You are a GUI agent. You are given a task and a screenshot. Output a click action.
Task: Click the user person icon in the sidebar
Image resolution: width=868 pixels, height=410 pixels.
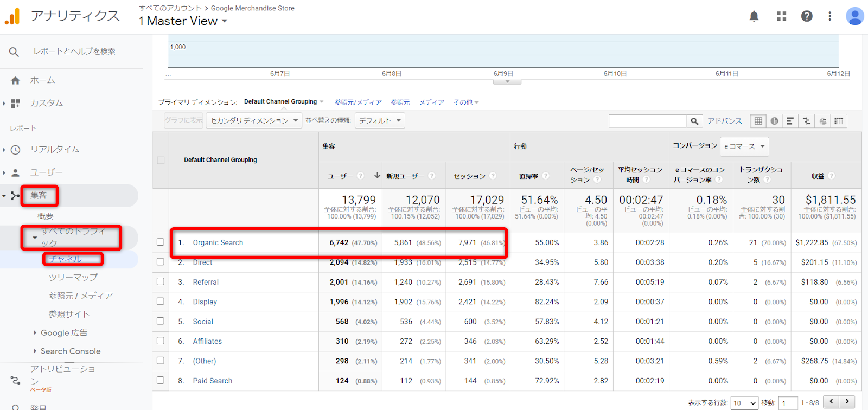click(x=15, y=172)
